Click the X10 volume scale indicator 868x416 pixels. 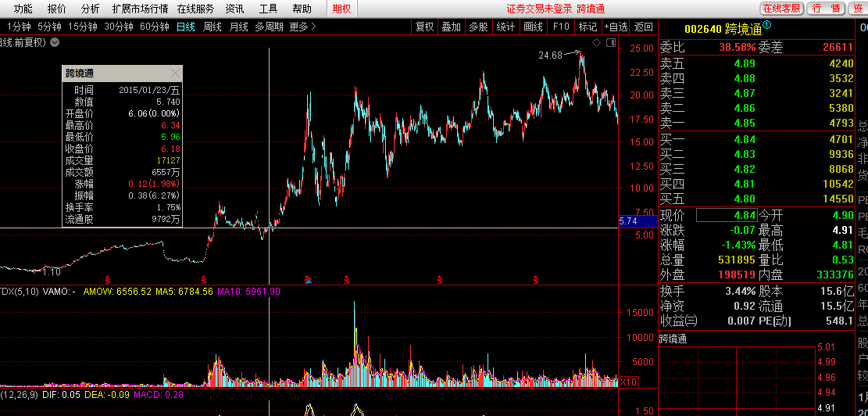[628, 382]
